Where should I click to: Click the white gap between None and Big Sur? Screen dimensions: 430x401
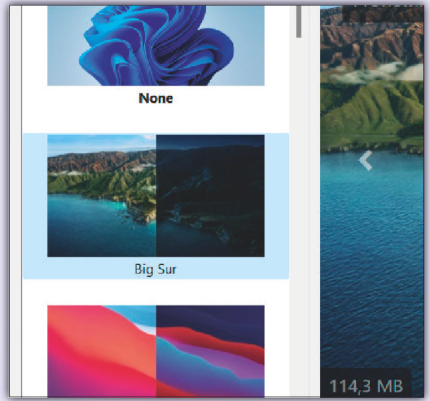pos(156,120)
